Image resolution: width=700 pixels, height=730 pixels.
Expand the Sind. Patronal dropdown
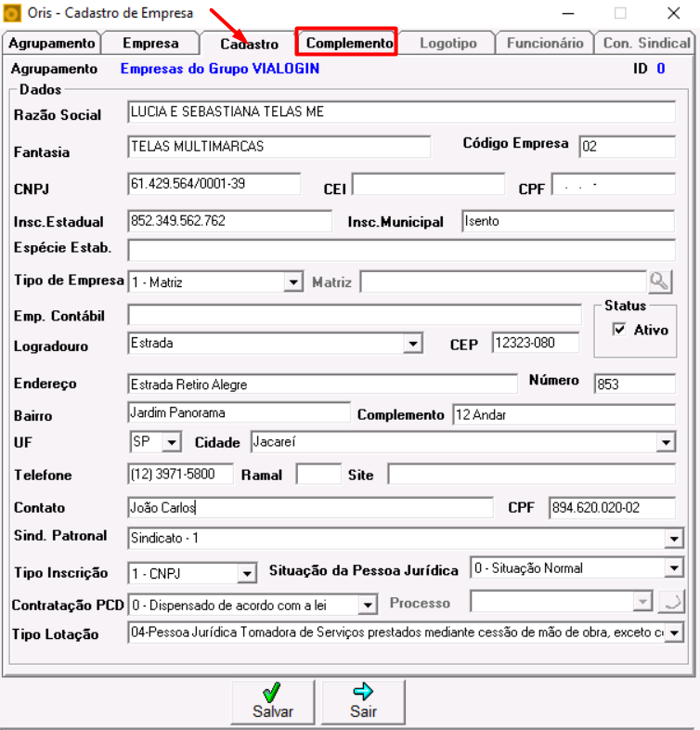pos(674,539)
